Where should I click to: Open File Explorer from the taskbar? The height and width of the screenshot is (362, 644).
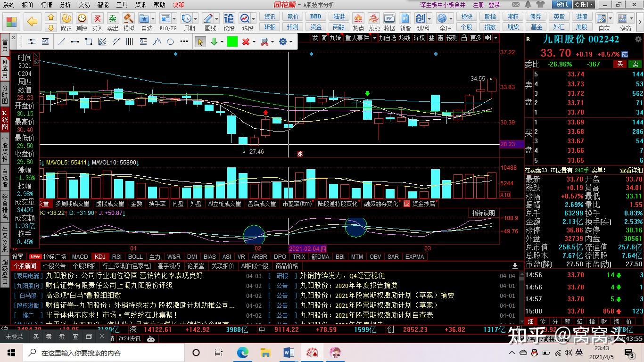(265, 353)
